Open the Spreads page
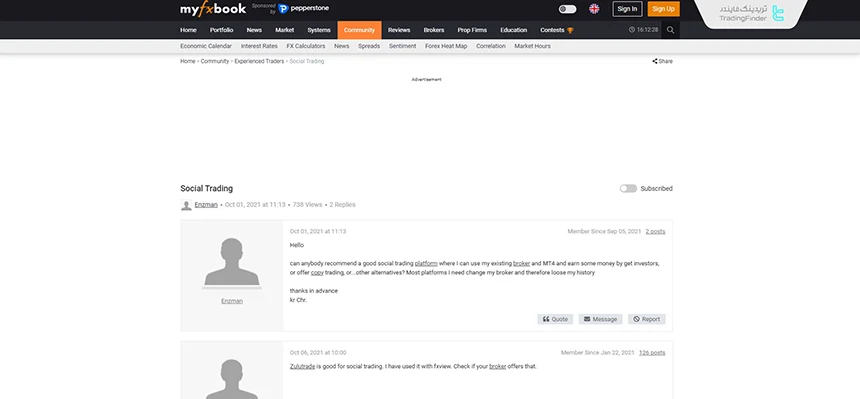The height and width of the screenshot is (399, 860). [x=369, y=46]
